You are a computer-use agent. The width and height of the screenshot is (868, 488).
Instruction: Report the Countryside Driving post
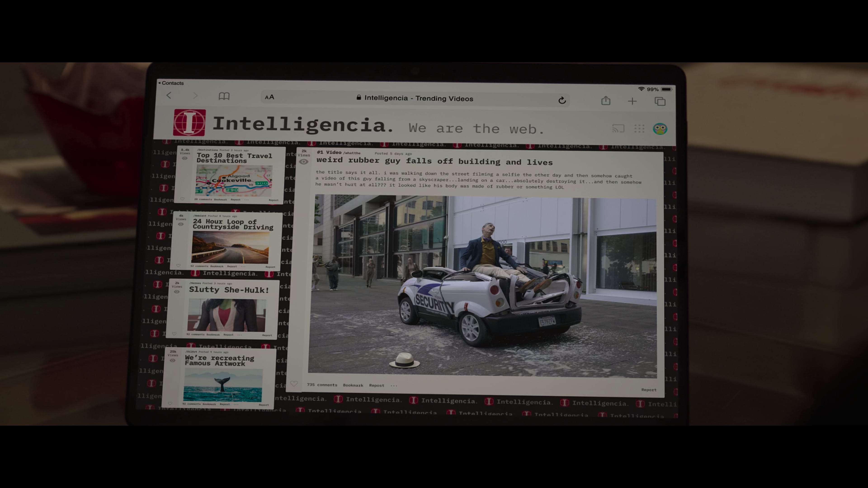(x=270, y=267)
